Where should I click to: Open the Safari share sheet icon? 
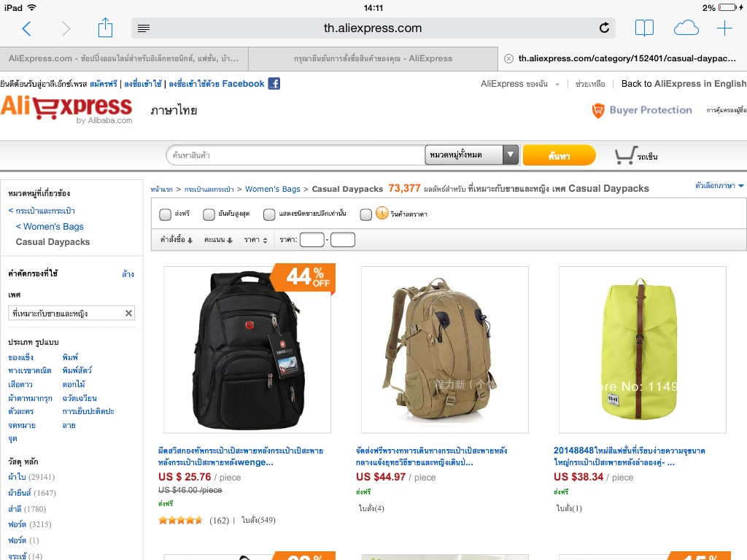pos(105,28)
